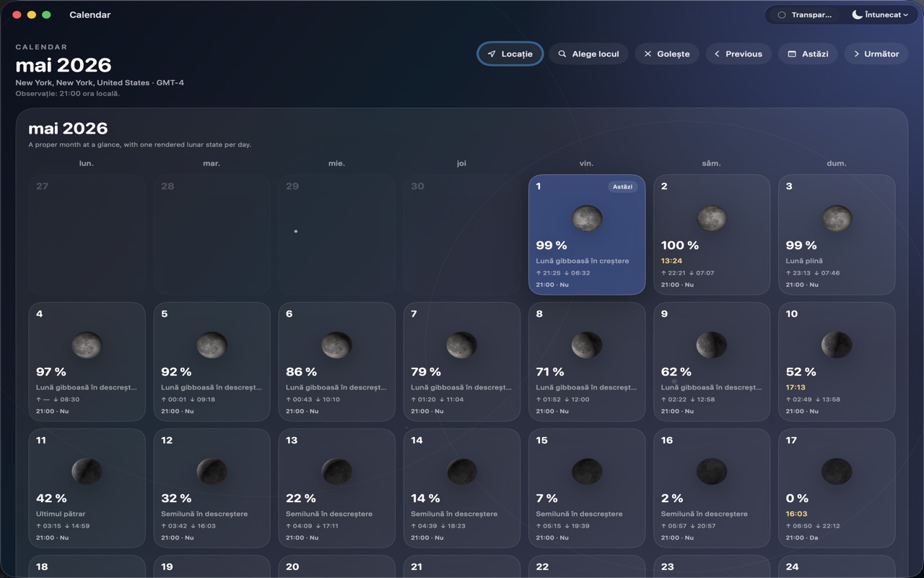The image size is (924, 578).
Task: Select the faded day 27 cell
Action: pos(87,234)
